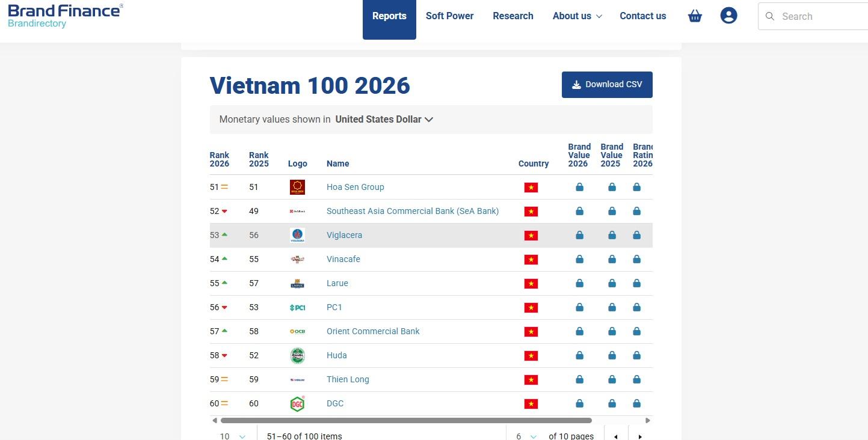Click the '51–60 of 100 items' text
This screenshot has height=440, width=868.
[x=304, y=436]
